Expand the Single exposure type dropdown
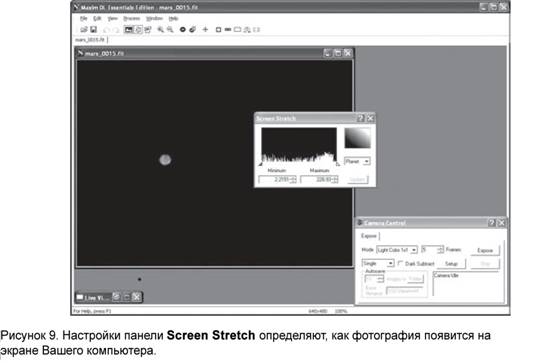Image resolution: width=542 pixels, height=363 pixels. click(378, 263)
